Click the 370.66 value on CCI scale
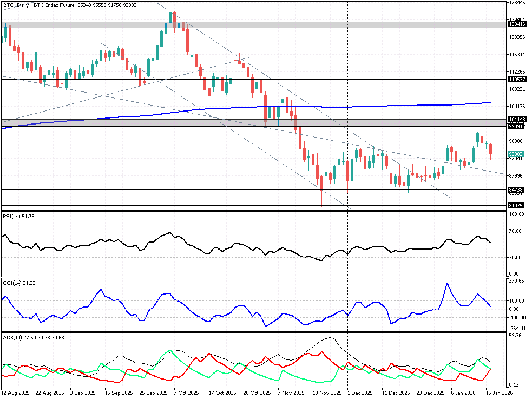The height and width of the screenshot is (399, 532). pos(517,281)
